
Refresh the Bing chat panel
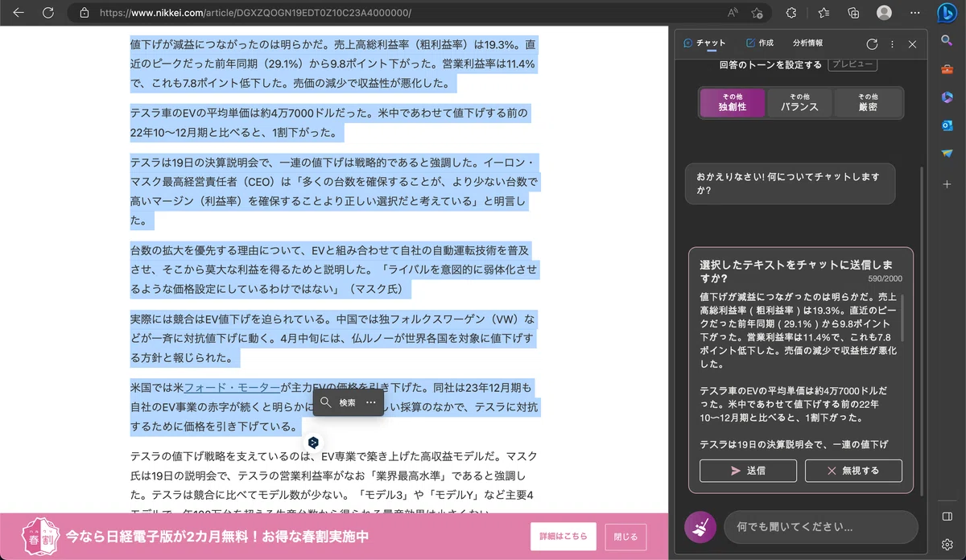coord(872,44)
